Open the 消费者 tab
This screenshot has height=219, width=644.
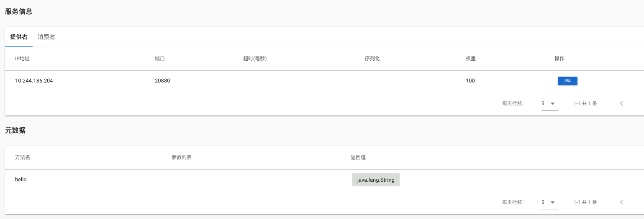(x=46, y=37)
